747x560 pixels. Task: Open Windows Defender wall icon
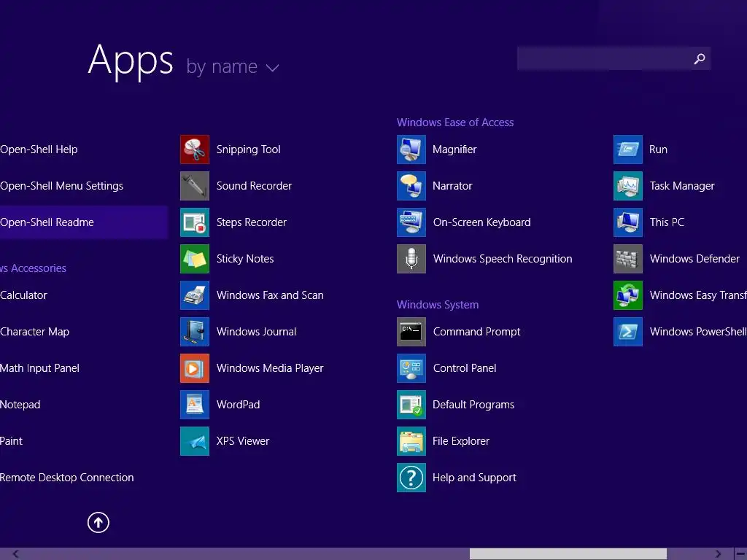tap(628, 259)
